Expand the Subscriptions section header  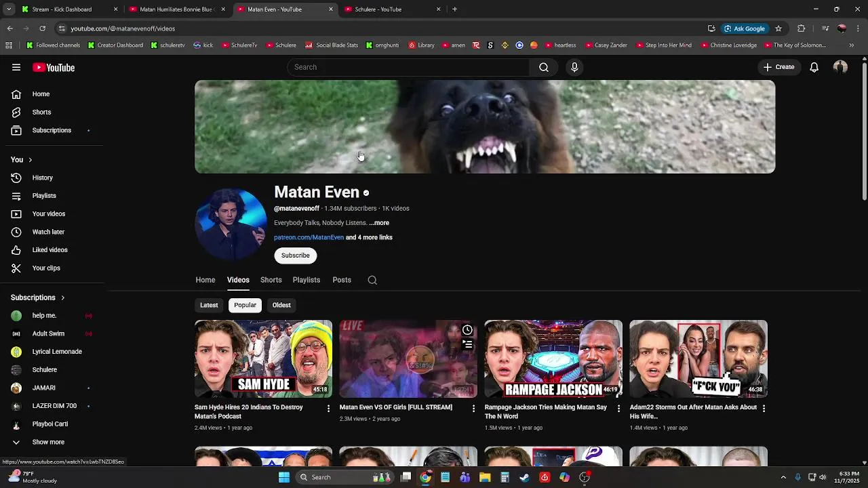tap(38, 298)
